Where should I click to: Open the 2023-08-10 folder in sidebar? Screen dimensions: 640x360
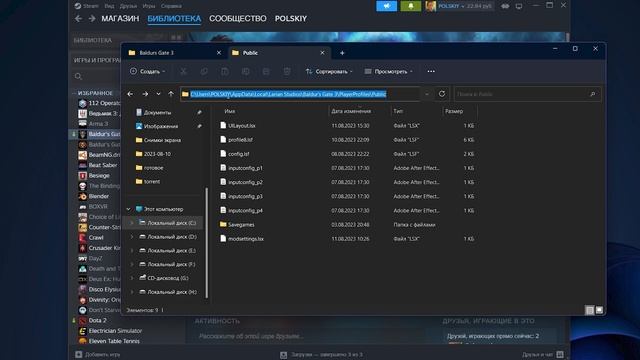point(157,154)
